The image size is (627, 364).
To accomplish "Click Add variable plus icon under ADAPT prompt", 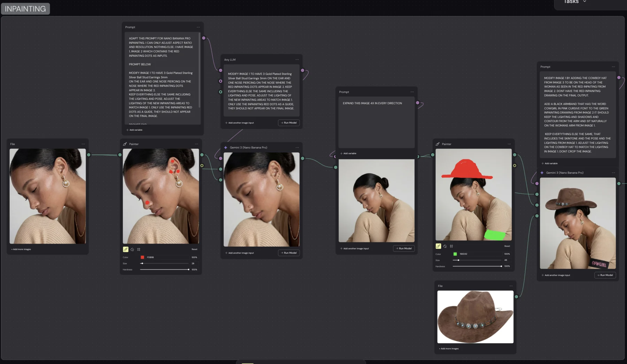I will (x=127, y=130).
